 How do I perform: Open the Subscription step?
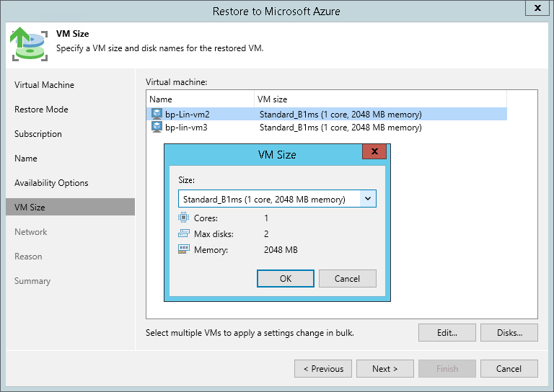coord(38,134)
